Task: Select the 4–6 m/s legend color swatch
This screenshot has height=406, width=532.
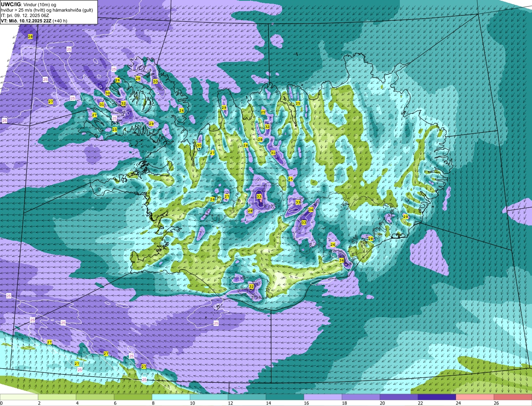Action: [95, 397]
